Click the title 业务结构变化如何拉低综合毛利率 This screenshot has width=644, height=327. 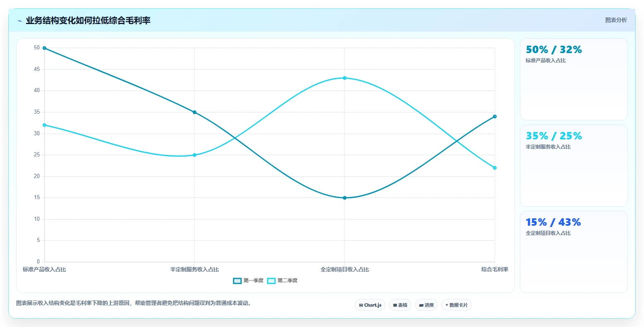point(88,21)
